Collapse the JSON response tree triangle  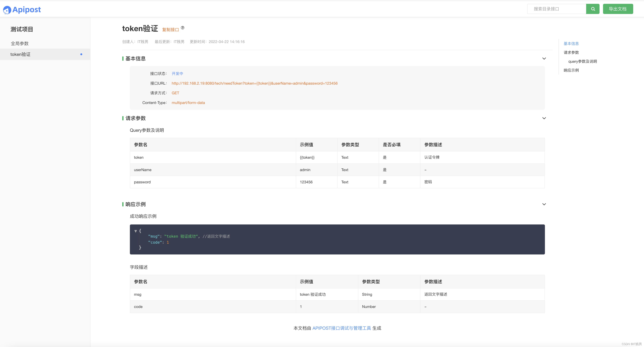tap(135, 231)
